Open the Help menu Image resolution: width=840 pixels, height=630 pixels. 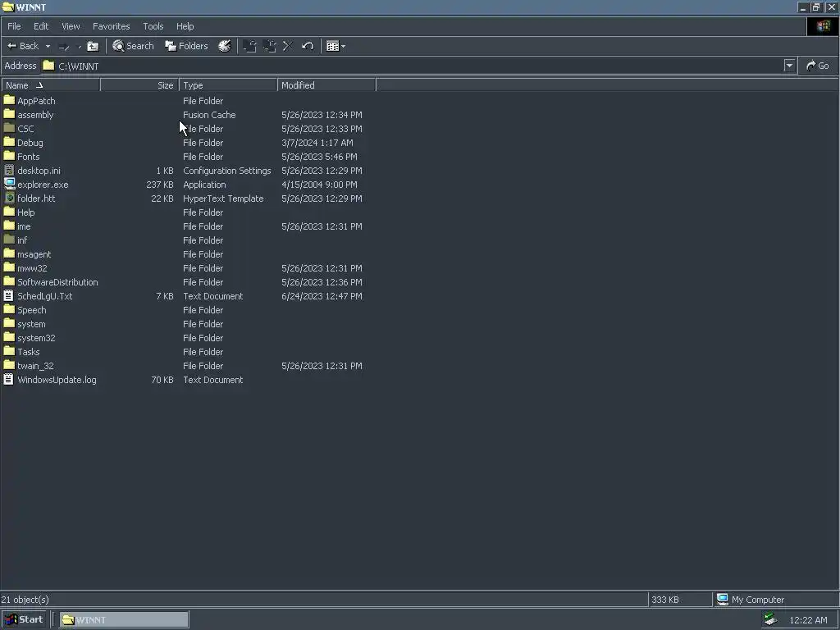coord(185,26)
